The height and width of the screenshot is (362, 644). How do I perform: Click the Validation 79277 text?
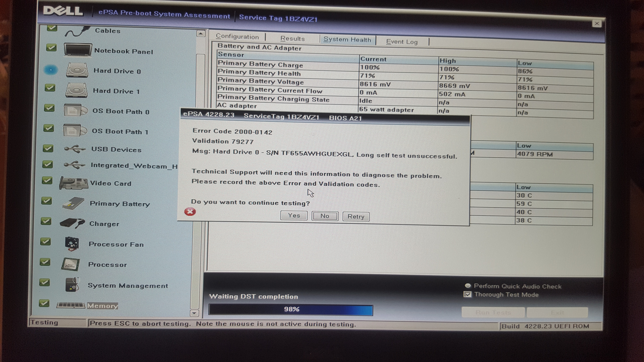pyautogui.click(x=223, y=141)
